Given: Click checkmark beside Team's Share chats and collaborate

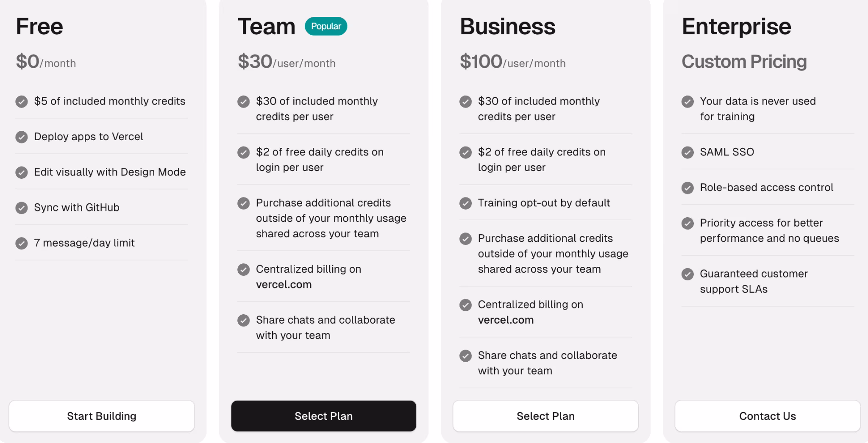Looking at the screenshot, I should [243, 320].
